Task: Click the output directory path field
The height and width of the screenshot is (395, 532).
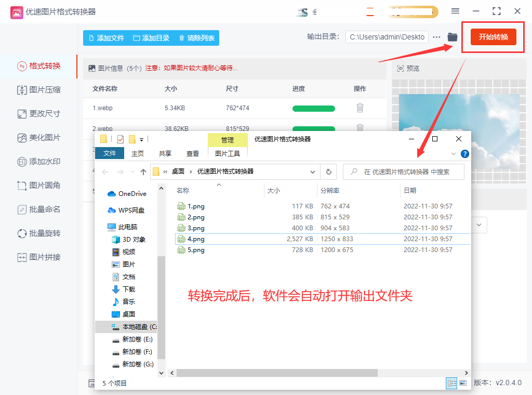Action: [387, 37]
